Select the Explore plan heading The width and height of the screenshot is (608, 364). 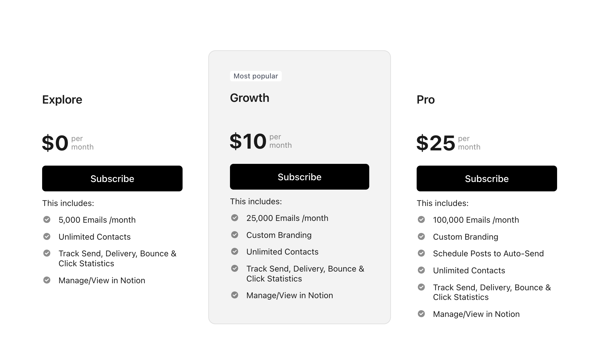click(62, 100)
